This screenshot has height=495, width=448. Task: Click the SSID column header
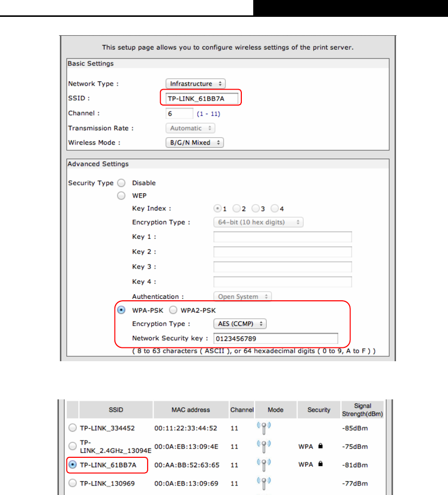(x=116, y=410)
